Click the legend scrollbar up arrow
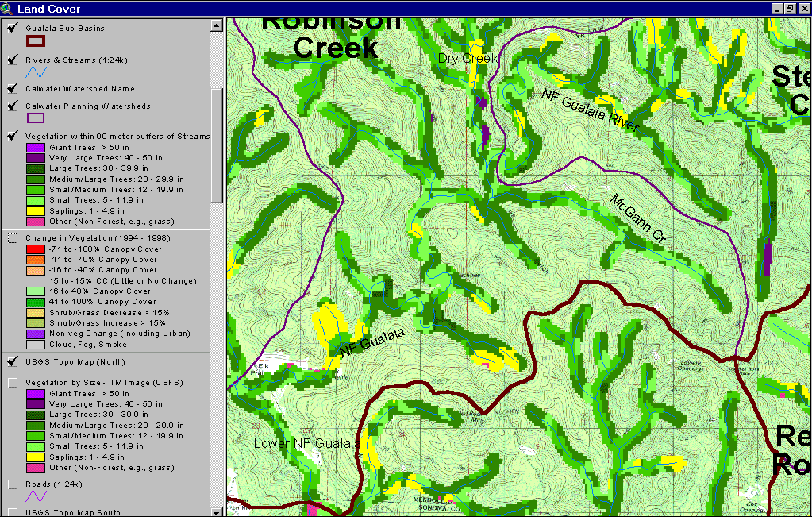Image resolution: width=812 pixels, height=517 pixels. click(x=217, y=25)
